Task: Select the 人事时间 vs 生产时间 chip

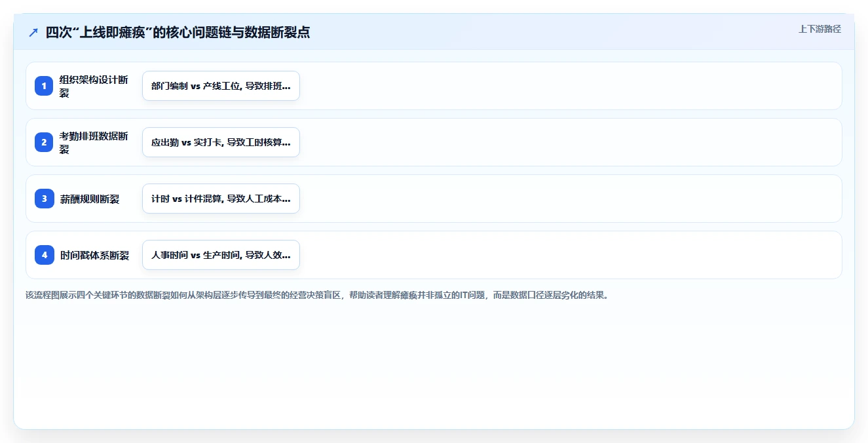Action: tap(221, 255)
